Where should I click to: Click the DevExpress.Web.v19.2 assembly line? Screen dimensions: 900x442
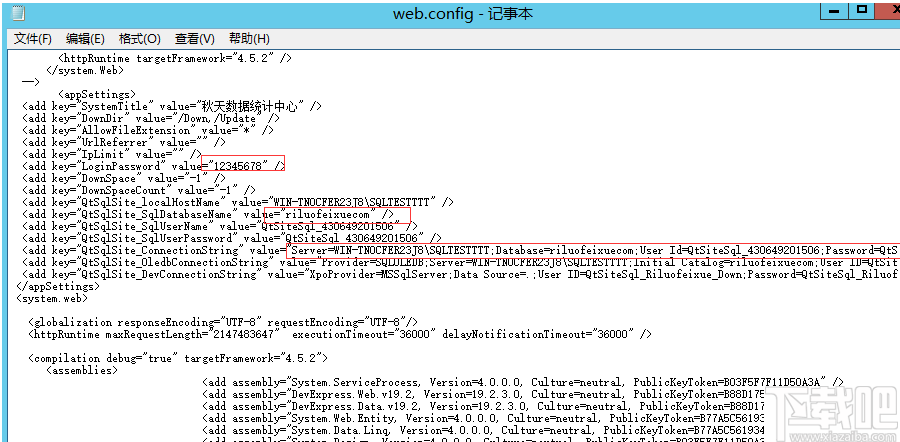click(x=484, y=394)
